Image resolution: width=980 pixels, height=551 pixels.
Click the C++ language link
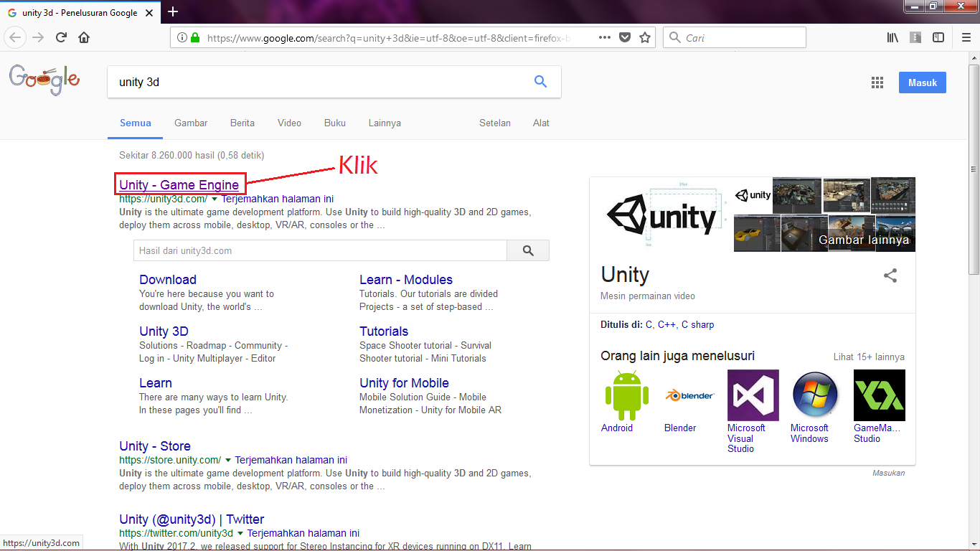[x=666, y=324]
